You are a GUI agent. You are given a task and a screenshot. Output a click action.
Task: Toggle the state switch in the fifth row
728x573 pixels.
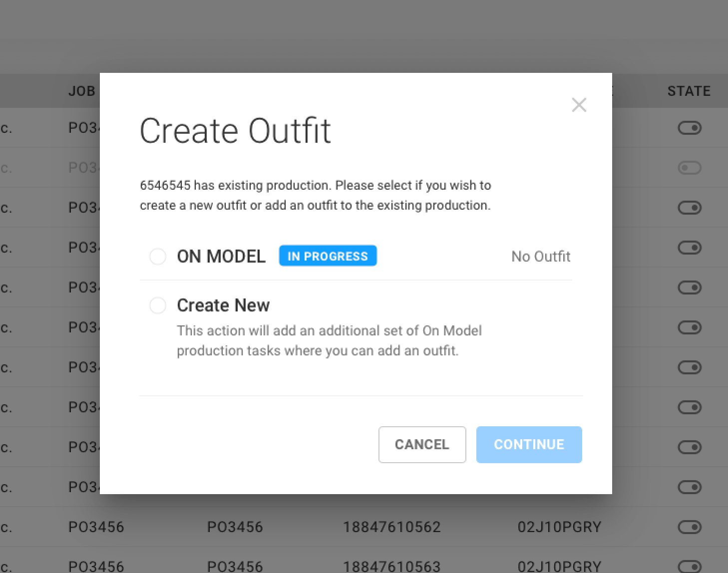690,288
